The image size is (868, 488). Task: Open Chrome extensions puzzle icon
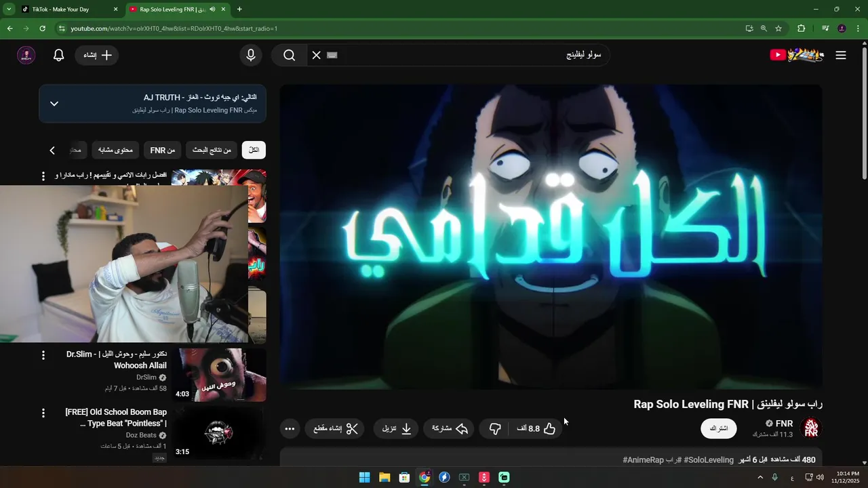(801, 28)
